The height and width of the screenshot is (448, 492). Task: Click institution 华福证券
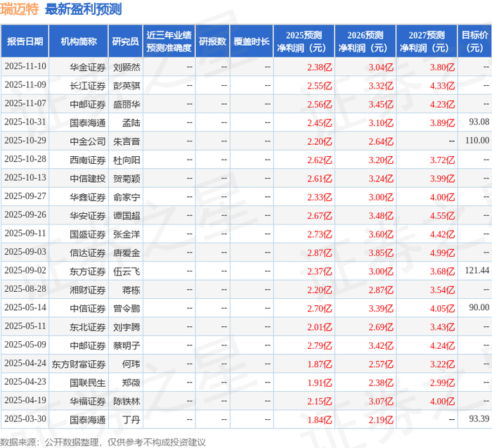coord(88,401)
